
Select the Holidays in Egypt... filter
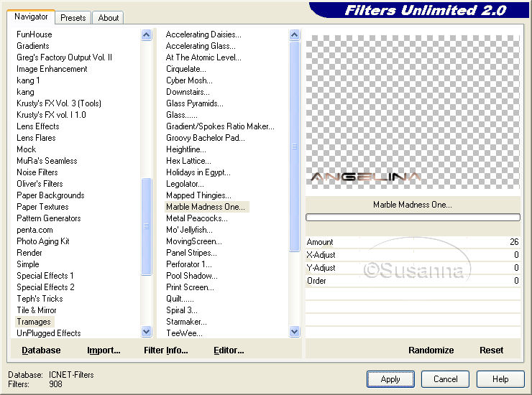[x=198, y=172]
